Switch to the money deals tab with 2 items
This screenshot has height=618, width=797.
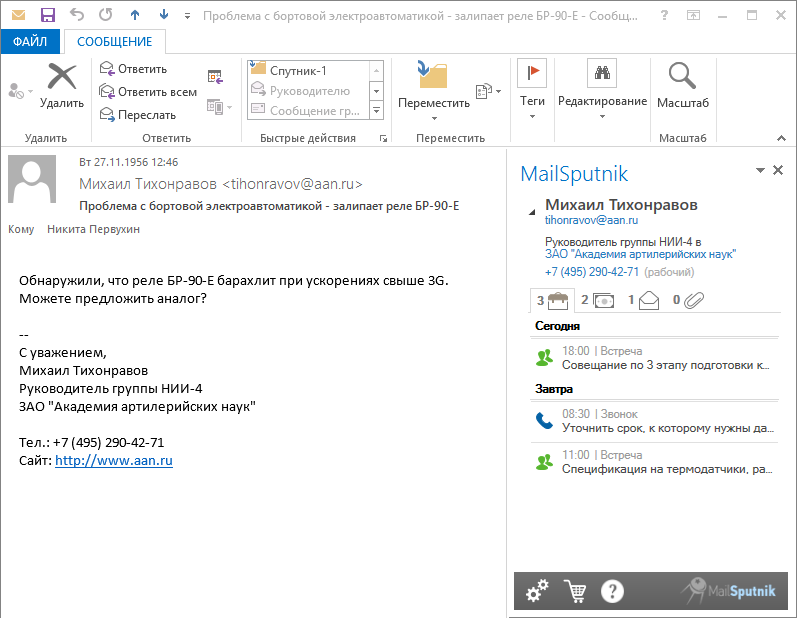[x=598, y=300]
